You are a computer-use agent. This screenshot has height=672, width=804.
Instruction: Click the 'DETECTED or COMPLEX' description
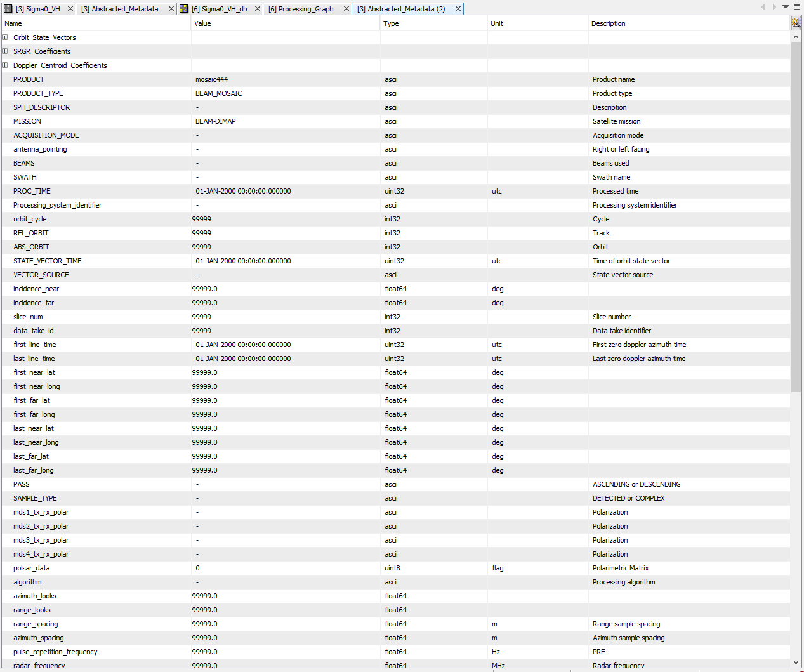click(629, 498)
